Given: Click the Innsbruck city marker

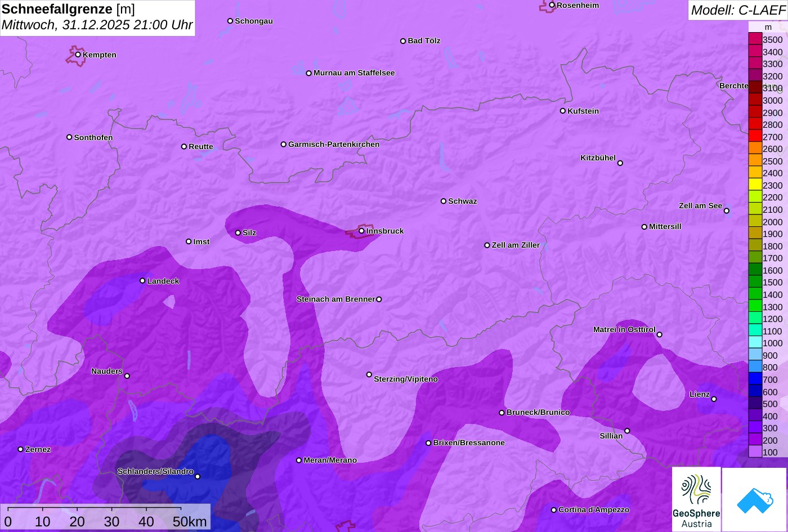Looking at the screenshot, I should click(x=361, y=231).
